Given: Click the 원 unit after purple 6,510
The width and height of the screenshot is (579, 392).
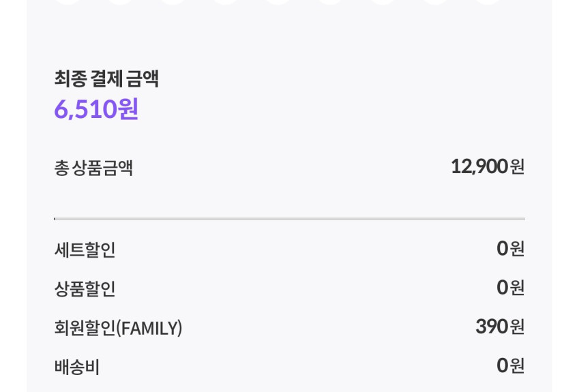Looking at the screenshot, I should coord(128,109).
